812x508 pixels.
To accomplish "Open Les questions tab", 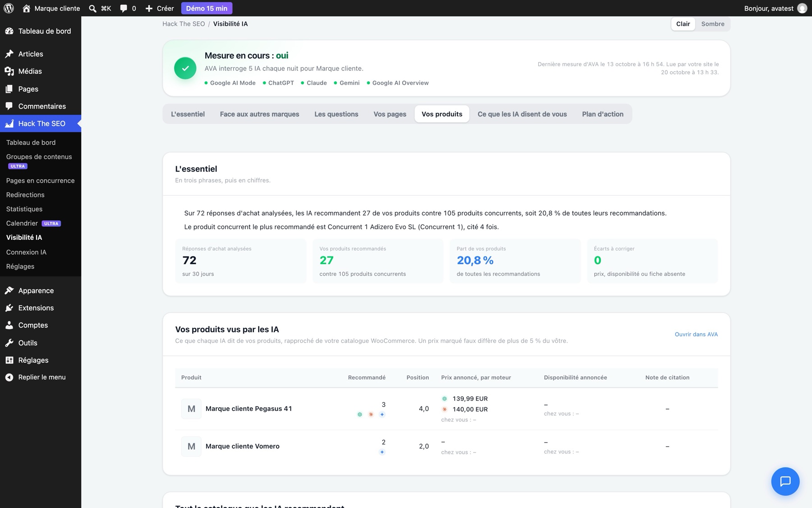I will [336, 114].
